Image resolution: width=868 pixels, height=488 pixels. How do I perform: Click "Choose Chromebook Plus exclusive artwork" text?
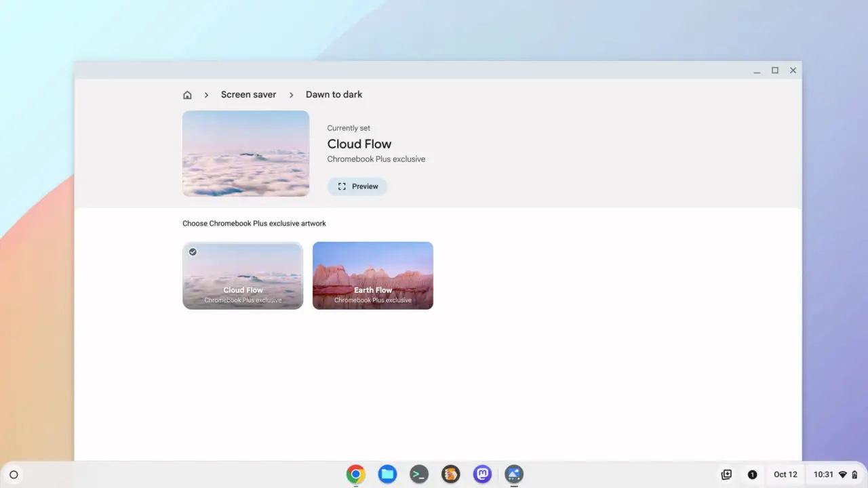(254, 224)
